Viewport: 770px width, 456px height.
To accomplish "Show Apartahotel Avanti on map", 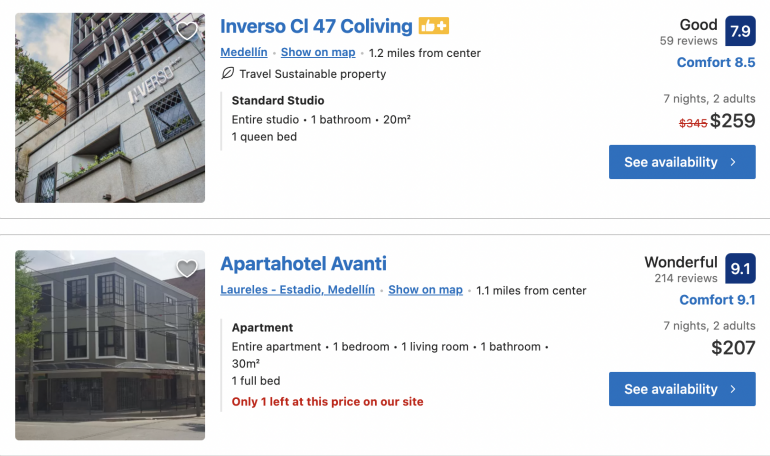I will pyautogui.click(x=425, y=290).
